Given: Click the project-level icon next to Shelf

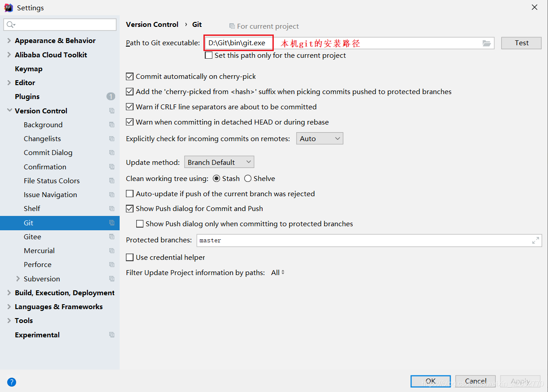Looking at the screenshot, I should (x=112, y=209).
